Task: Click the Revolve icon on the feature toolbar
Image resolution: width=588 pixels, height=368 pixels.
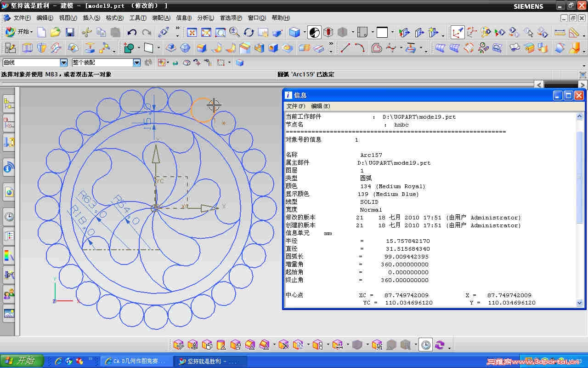Action: [42, 47]
